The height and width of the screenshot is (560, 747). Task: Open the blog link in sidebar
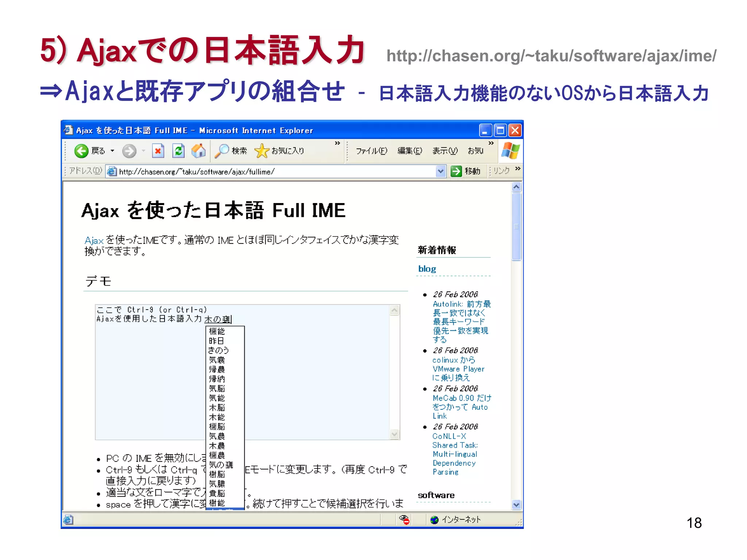tap(427, 269)
